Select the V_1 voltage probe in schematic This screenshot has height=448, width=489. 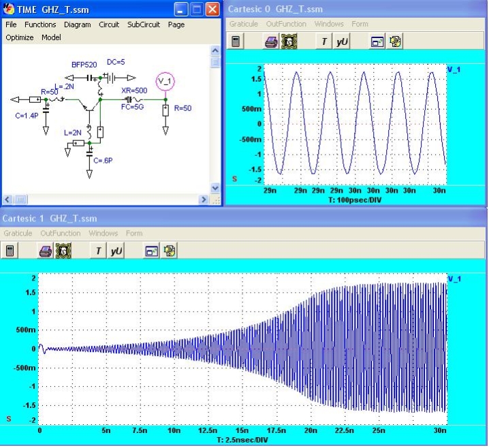tap(165, 82)
